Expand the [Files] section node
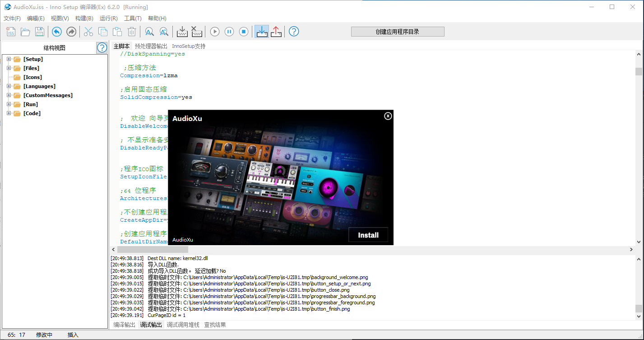Image resolution: width=644 pixels, height=340 pixels. coord(9,68)
